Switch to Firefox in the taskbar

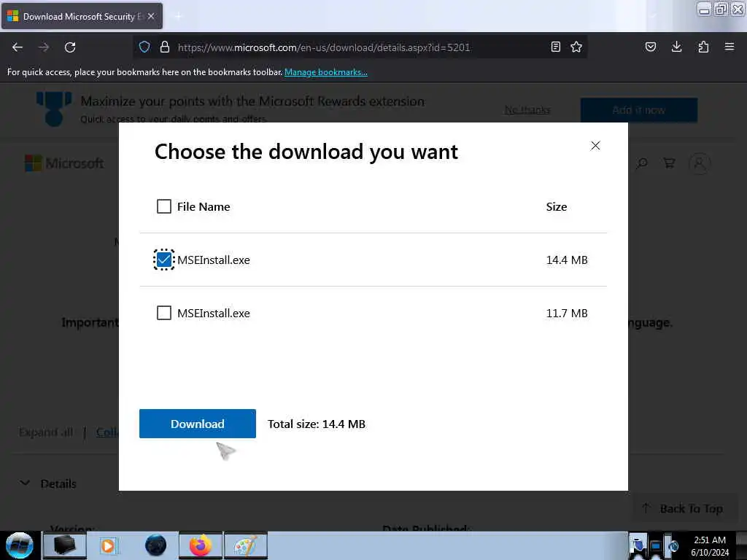click(201, 545)
